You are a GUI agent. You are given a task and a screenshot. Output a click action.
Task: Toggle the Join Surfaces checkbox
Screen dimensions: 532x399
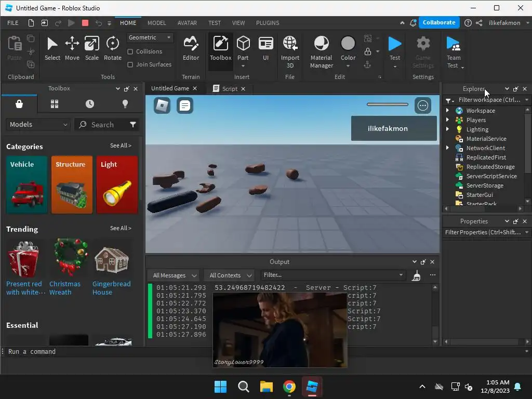tap(130, 64)
